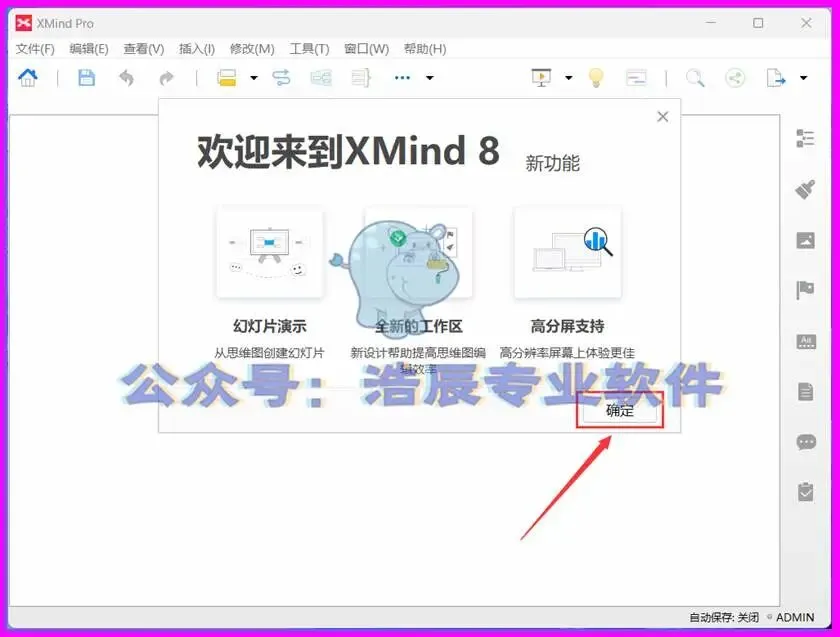Add a relationship line
Image resolution: width=840 pixels, height=637 pixels.
click(281, 78)
